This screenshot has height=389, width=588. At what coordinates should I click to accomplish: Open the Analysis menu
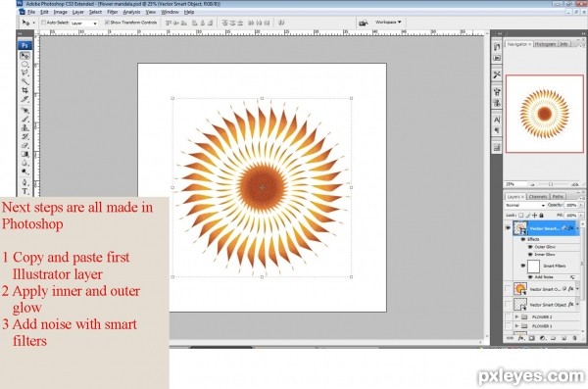coord(131,12)
